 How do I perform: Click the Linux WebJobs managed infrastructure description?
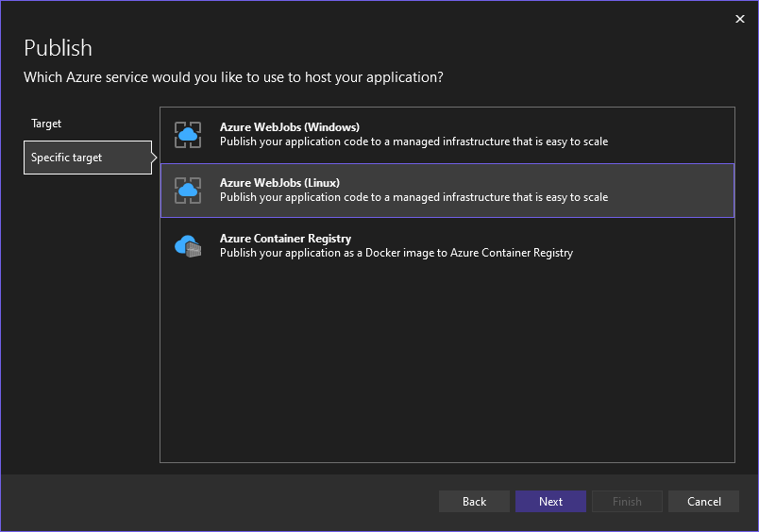coord(413,197)
